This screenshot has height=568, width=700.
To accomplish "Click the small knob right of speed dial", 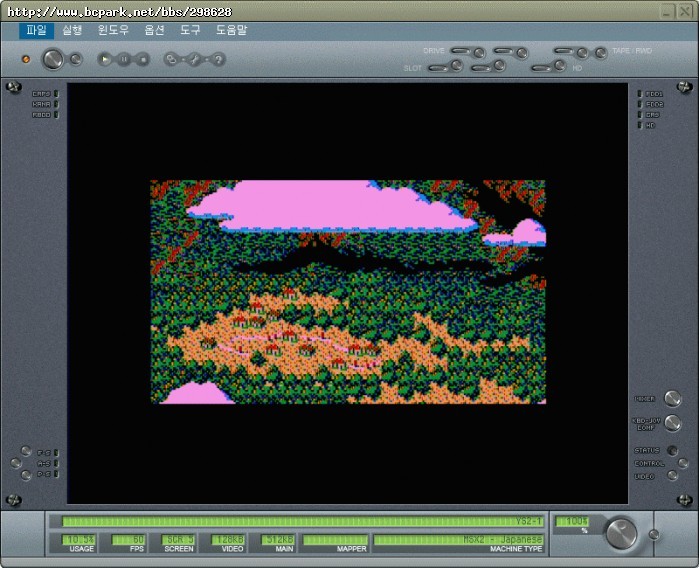I will [654, 535].
